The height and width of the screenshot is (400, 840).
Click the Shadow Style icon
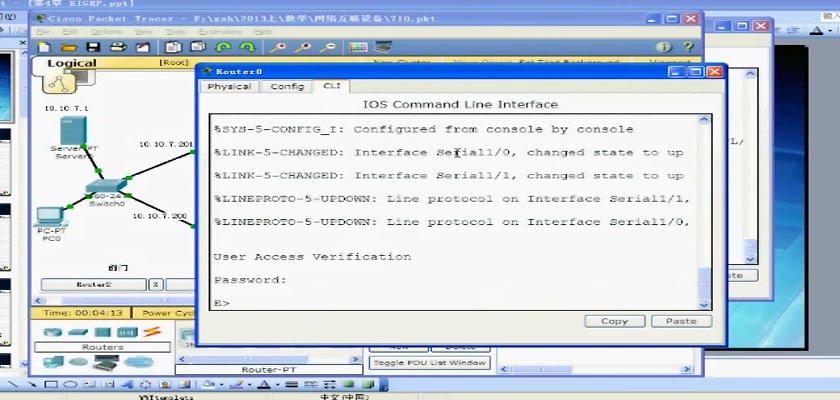tap(349, 384)
